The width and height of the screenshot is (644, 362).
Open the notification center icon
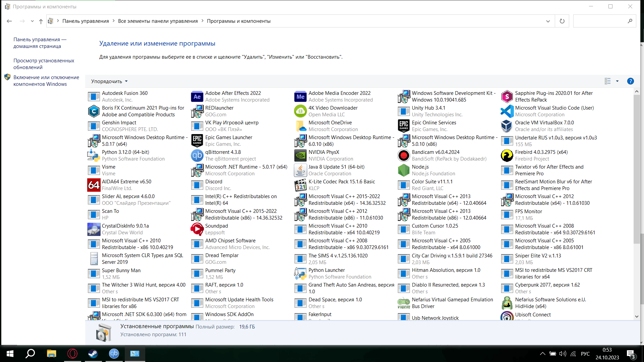tap(631, 354)
